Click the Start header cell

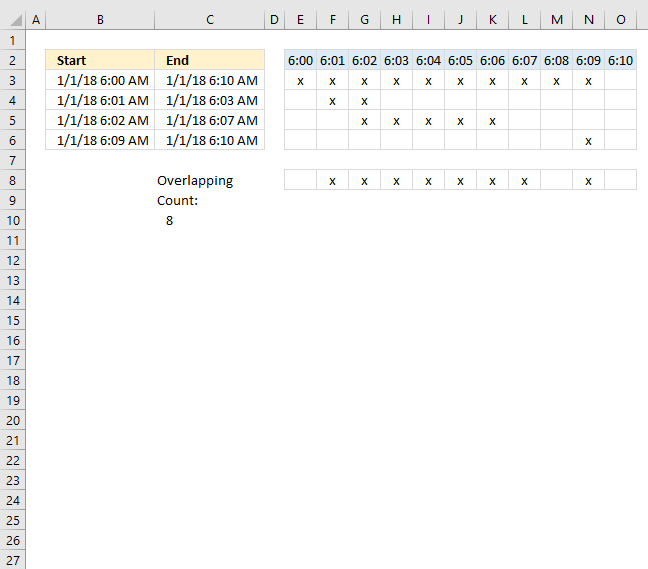coord(100,60)
